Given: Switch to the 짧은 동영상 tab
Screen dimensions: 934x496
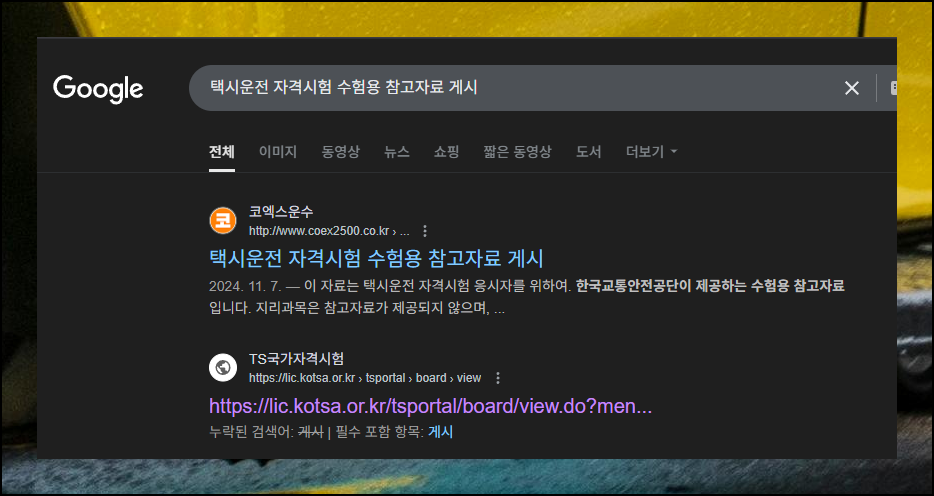Looking at the screenshot, I should 517,152.
